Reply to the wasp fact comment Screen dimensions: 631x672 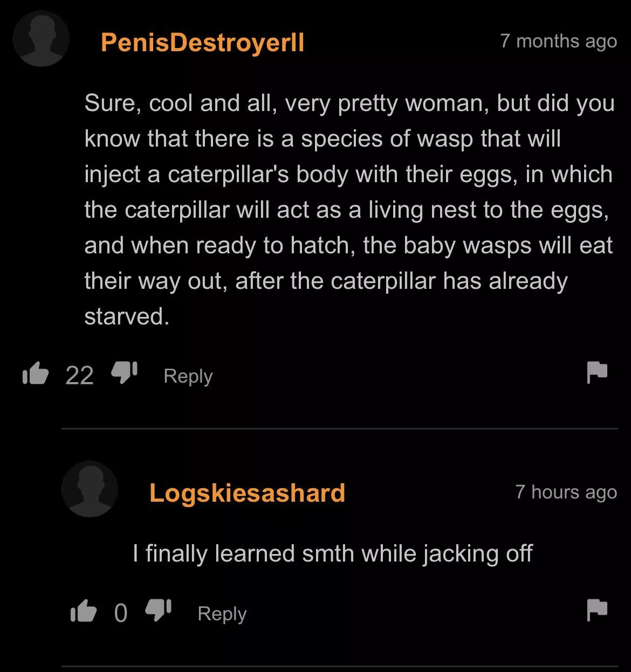[188, 376]
